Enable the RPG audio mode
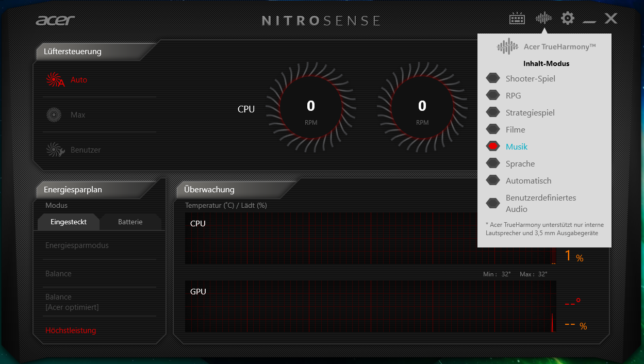 513,96
